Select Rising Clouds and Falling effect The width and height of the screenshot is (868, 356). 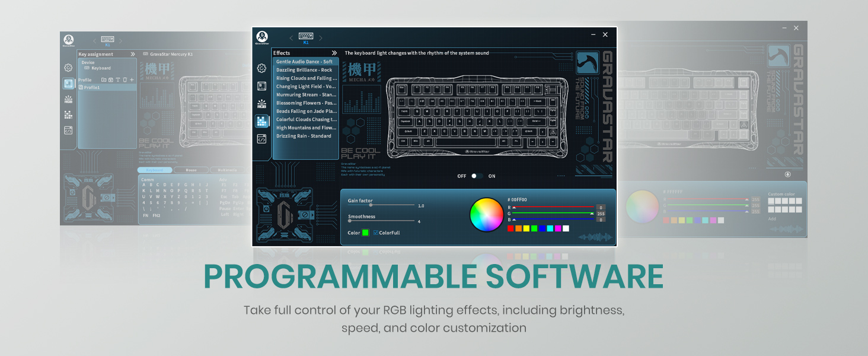pyautogui.click(x=306, y=78)
